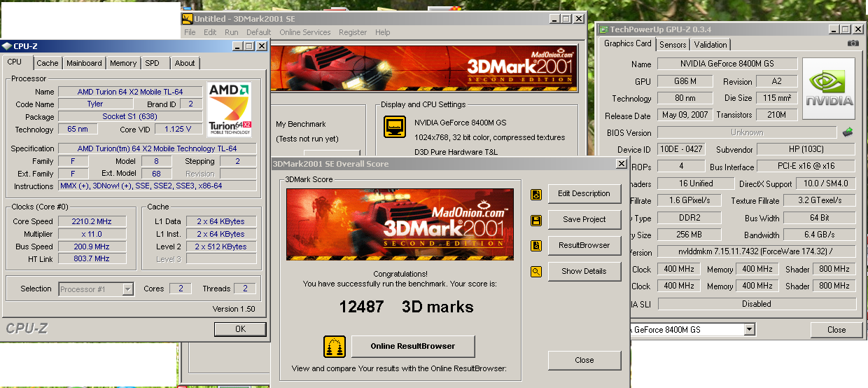Click the Save Project button
This screenshot has height=388, width=868.
(x=584, y=220)
